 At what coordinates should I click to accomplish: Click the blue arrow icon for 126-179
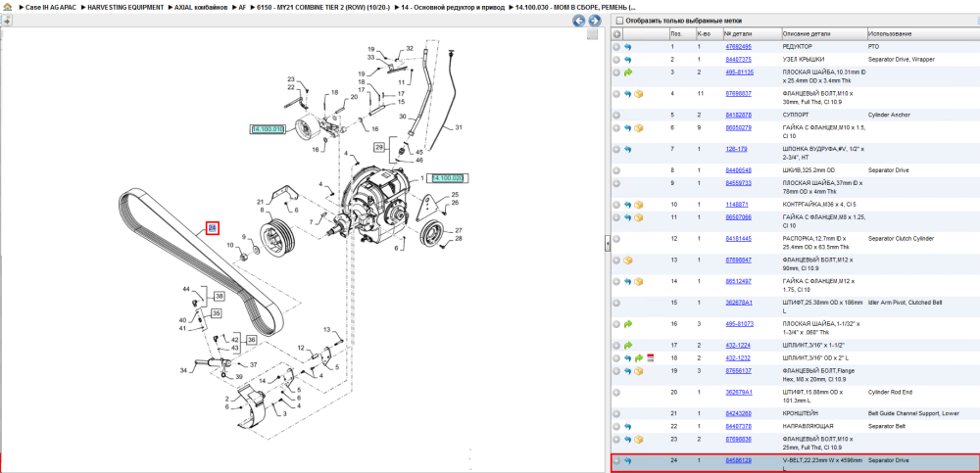pos(628,149)
